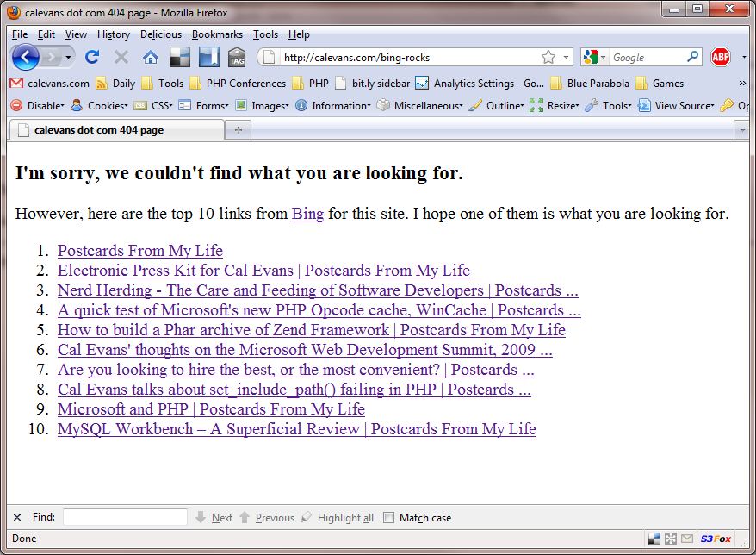The image size is (756, 555).
Task: Open the Nerd Herding link
Action: point(318,290)
